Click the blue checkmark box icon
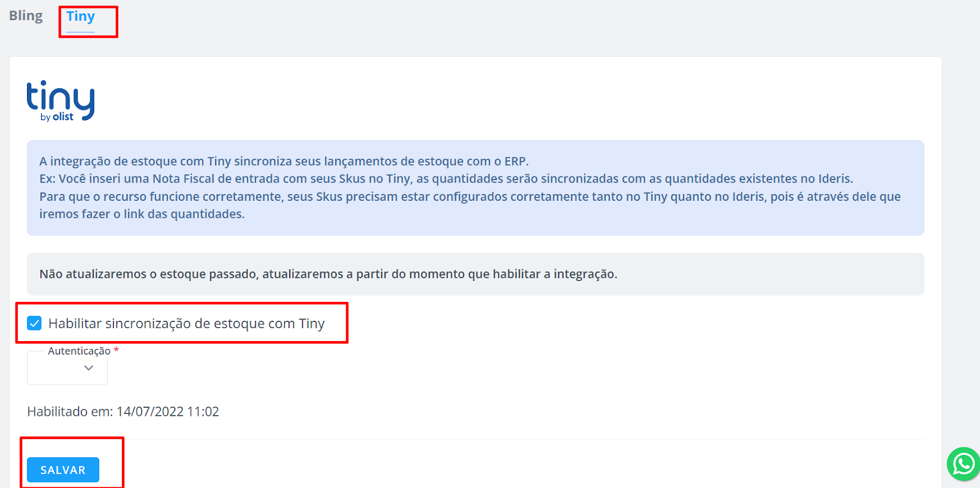Viewport: 980px width, 488px height. [34, 323]
